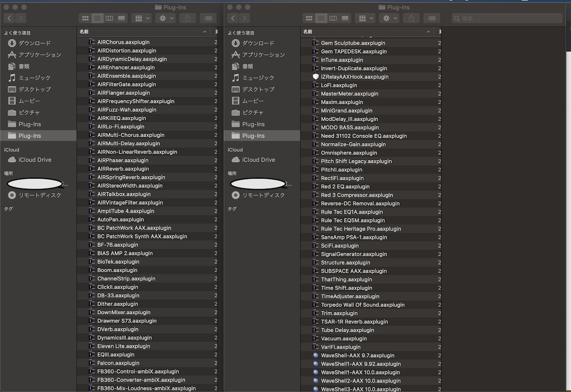Viewport: 571px width, 392px height.
Task: Click the edit tags icon in the left window toolbar
Action: [x=208, y=18]
